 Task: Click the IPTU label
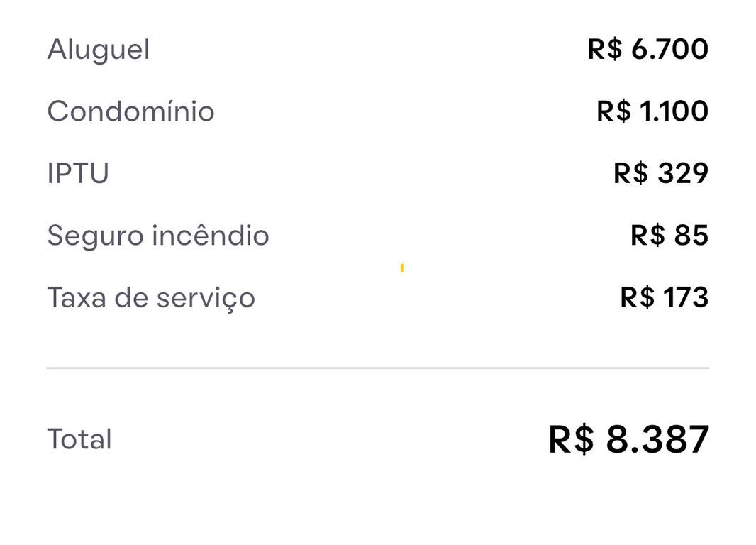coord(78,173)
